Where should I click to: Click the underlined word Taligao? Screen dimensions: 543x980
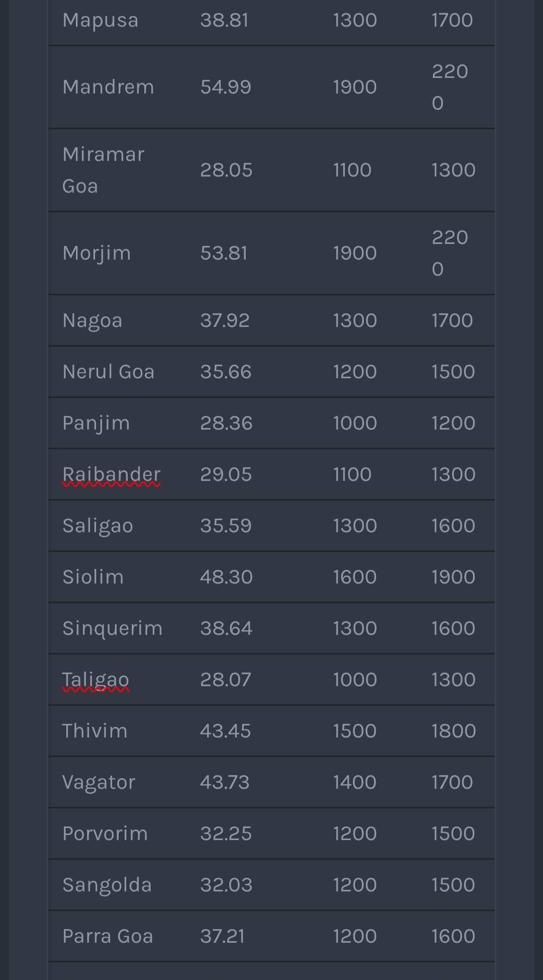[x=96, y=680]
